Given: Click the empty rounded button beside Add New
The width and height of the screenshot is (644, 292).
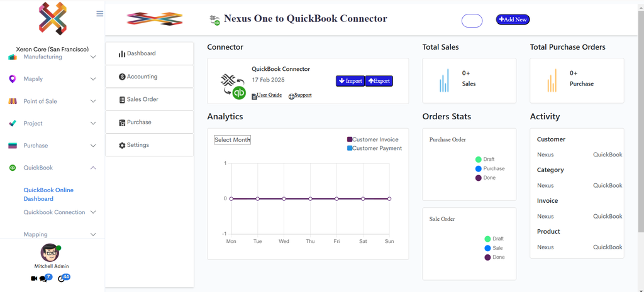Looking at the screenshot, I should (x=472, y=21).
